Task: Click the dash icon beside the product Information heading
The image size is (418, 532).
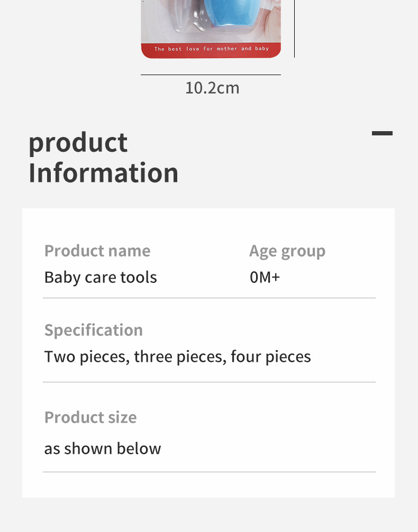Action: click(382, 133)
